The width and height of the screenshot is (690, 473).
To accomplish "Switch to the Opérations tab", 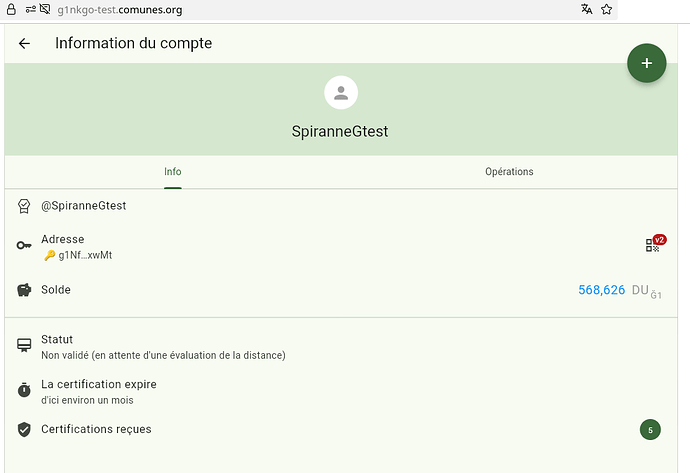I will (x=509, y=172).
